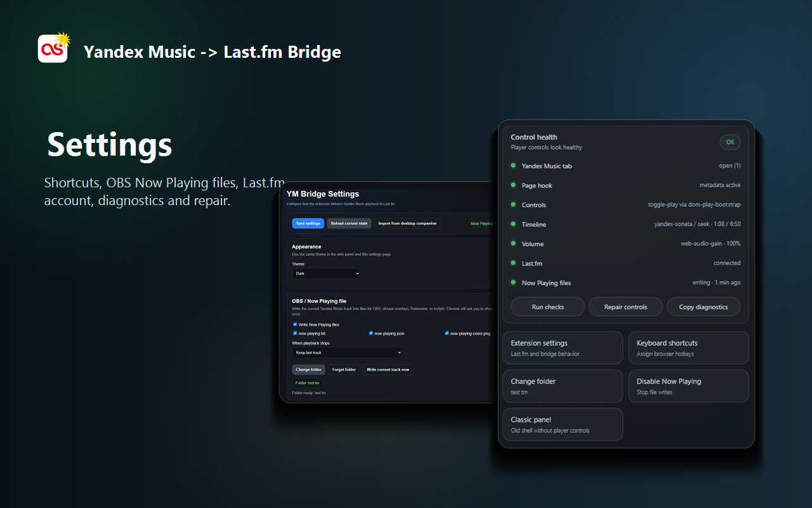812x508 pixels.
Task: Select the Disable Now Playing card
Action: click(x=688, y=386)
